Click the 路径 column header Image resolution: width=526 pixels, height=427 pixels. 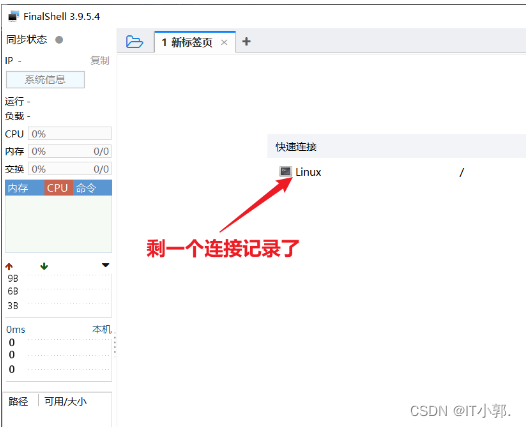click(18, 402)
